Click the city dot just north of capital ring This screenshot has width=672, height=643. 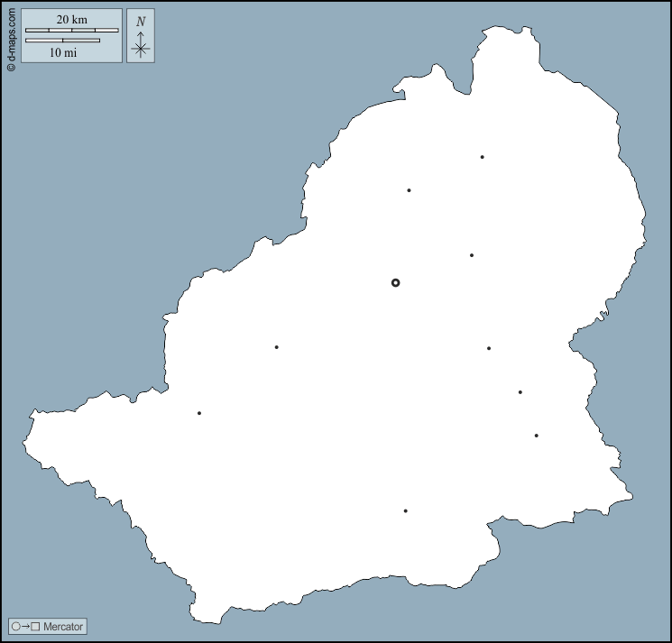coord(409,190)
